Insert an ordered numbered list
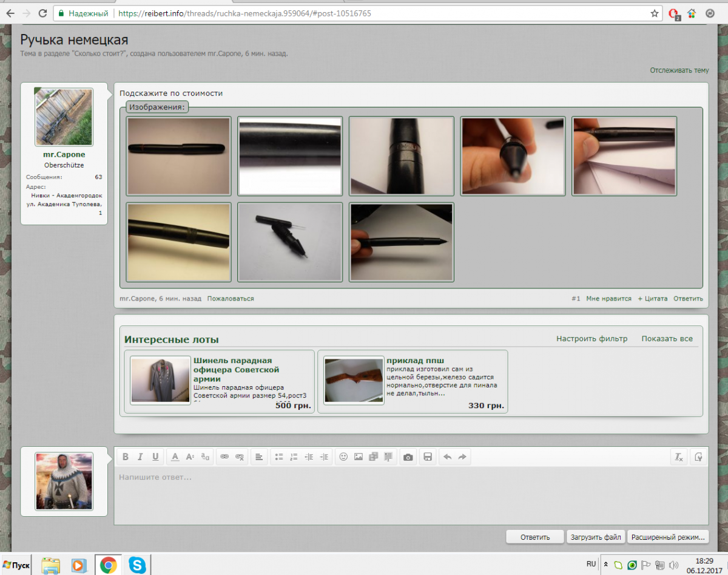This screenshot has width=728, height=575. 294,457
